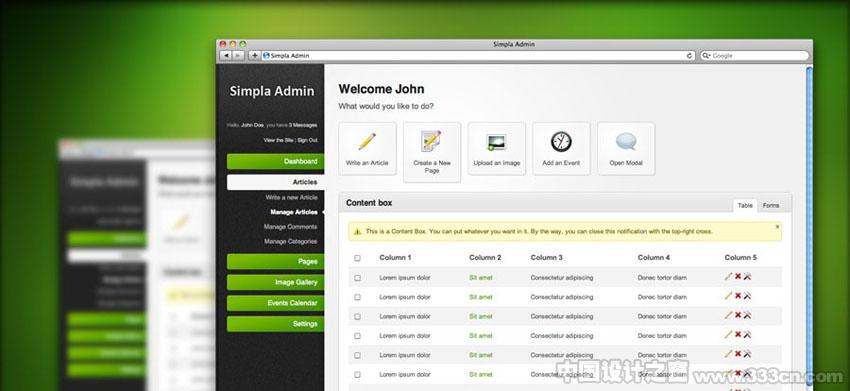The height and width of the screenshot is (391, 850).
Task: Click the edit pencil in the fifth table row
Action: [x=728, y=354]
